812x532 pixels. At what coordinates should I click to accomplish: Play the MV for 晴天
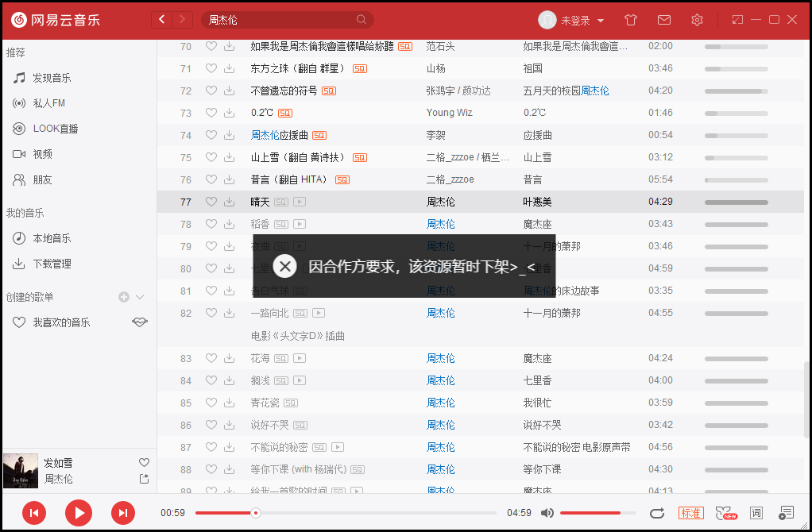(300, 202)
